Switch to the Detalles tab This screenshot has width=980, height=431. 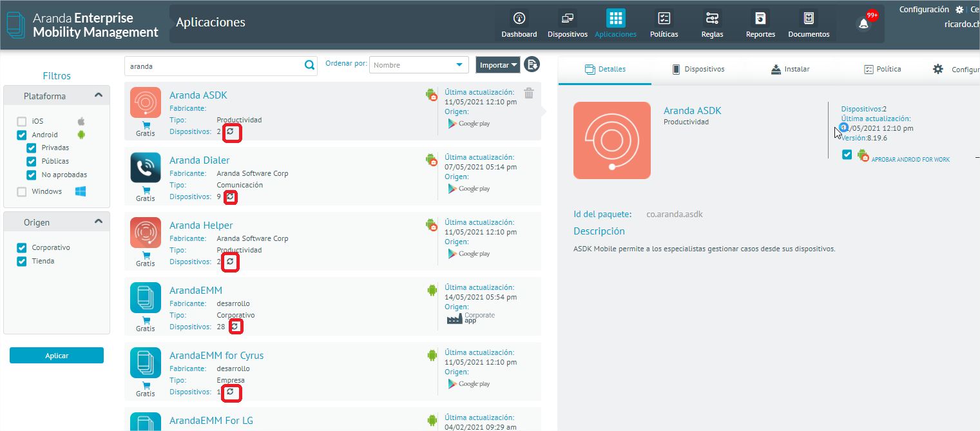[x=604, y=69]
